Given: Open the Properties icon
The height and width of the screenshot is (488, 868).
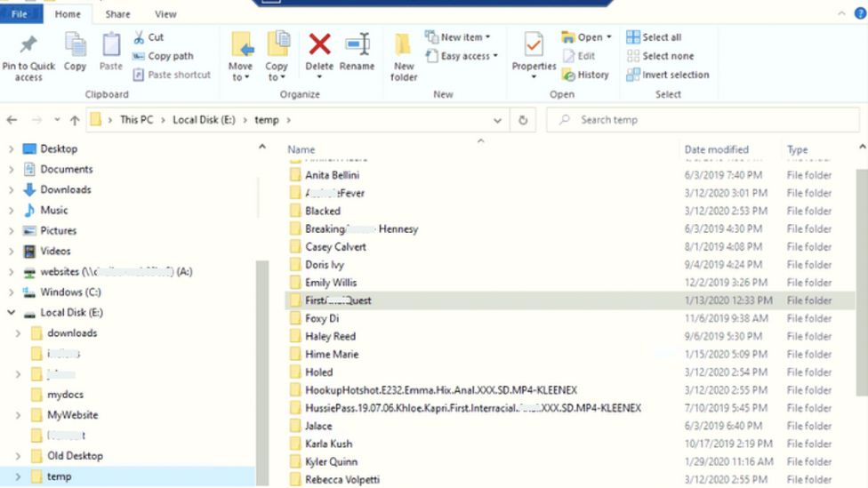Looking at the screenshot, I should 534,44.
